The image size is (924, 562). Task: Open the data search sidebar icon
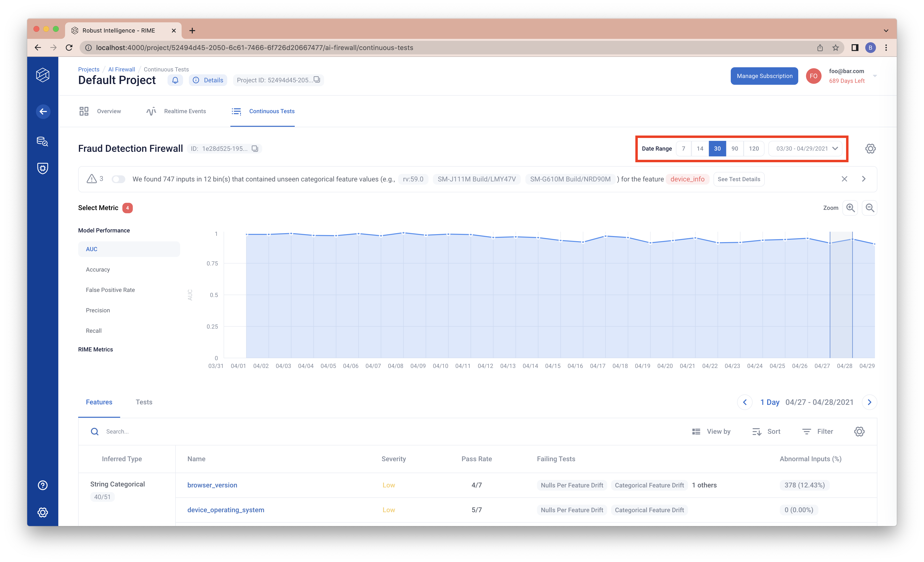pos(42,141)
